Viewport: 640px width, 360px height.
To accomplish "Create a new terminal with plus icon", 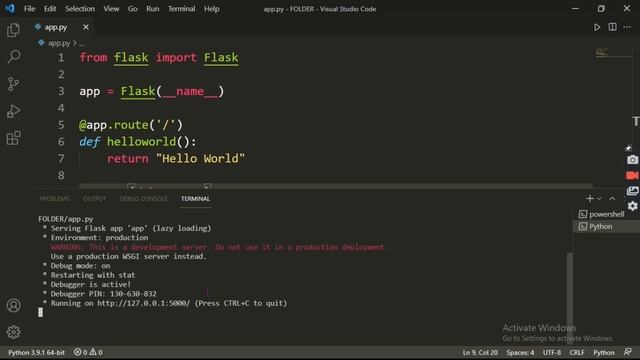I will (589, 198).
